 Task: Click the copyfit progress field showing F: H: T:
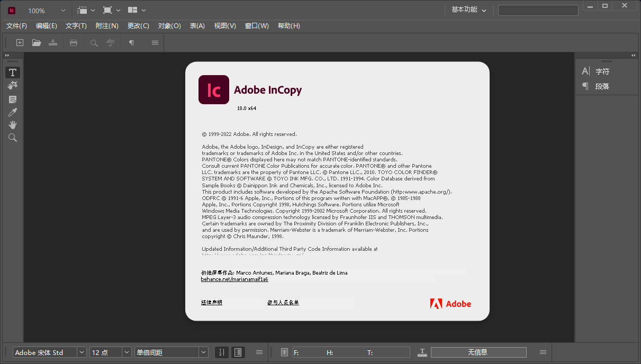[351, 352]
